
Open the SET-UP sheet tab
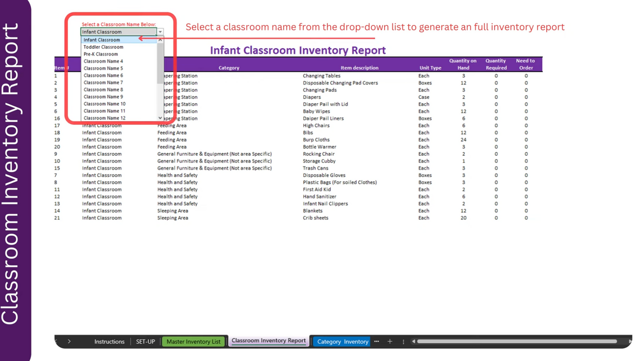pos(145,341)
